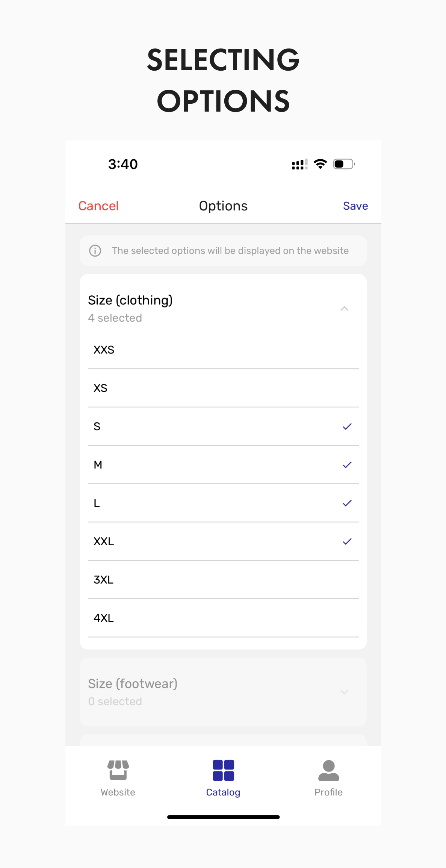446x868 pixels.
Task: Tap the Profile person icon
Action: click(328, 770)
